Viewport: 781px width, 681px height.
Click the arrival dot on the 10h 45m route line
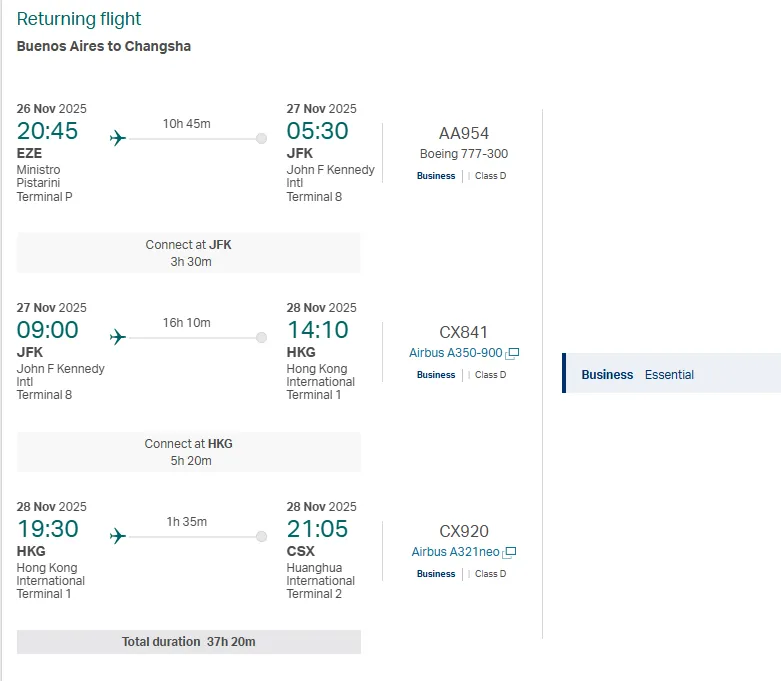tap(262, 138)
